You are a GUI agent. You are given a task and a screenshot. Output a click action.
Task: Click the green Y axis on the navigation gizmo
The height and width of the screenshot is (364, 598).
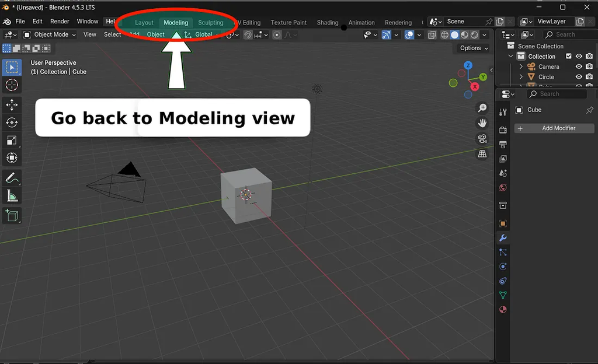point(482,76)
